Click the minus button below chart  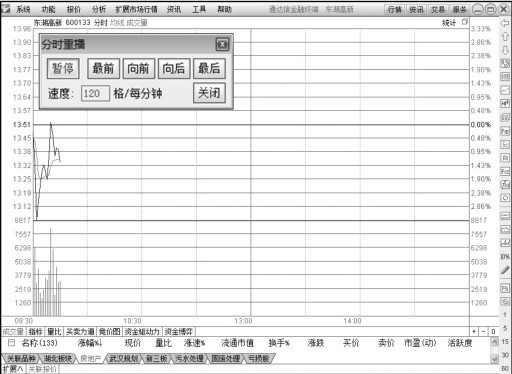pyautogui.click(x=483, y=332)
